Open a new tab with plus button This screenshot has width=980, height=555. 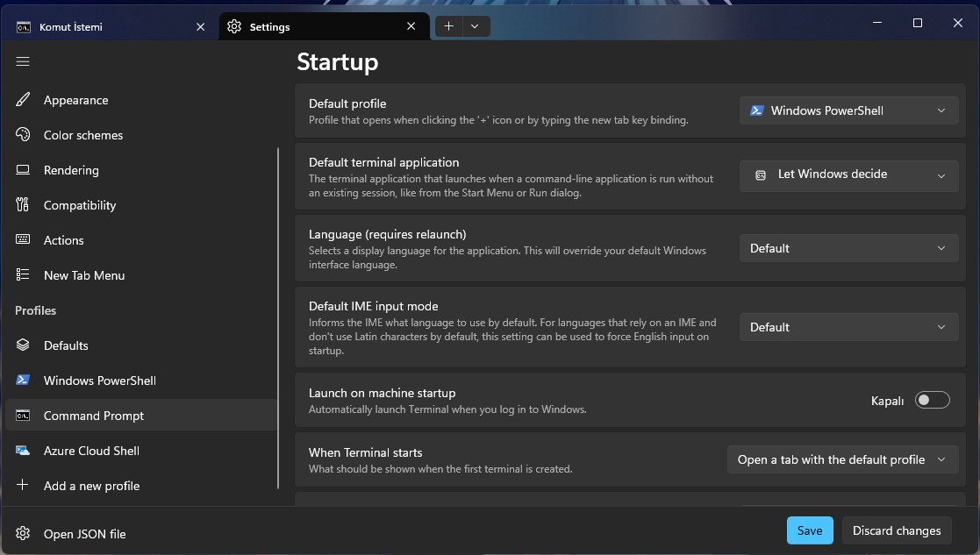pos(448,26)
